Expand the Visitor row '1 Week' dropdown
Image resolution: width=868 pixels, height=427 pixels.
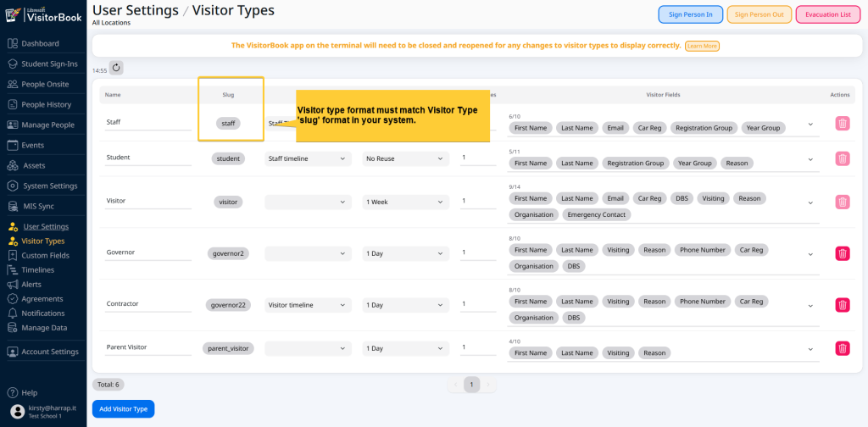click(405, 202)
